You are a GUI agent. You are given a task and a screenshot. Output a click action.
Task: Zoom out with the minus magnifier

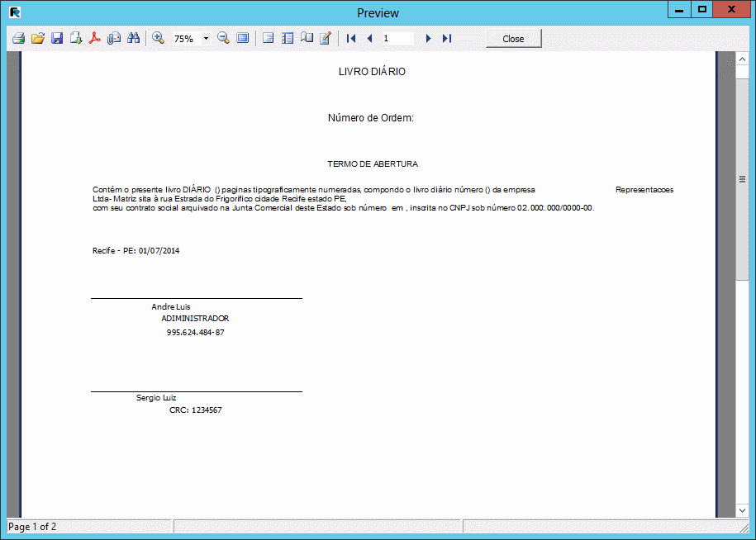223,38
